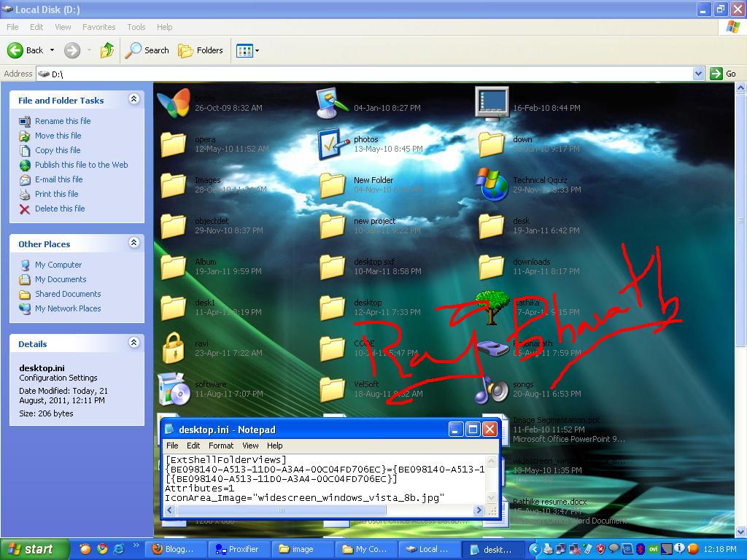This screenshot has height=560, width=747.
Task: Open My Network Places link
Action: [x=68, y=308]
